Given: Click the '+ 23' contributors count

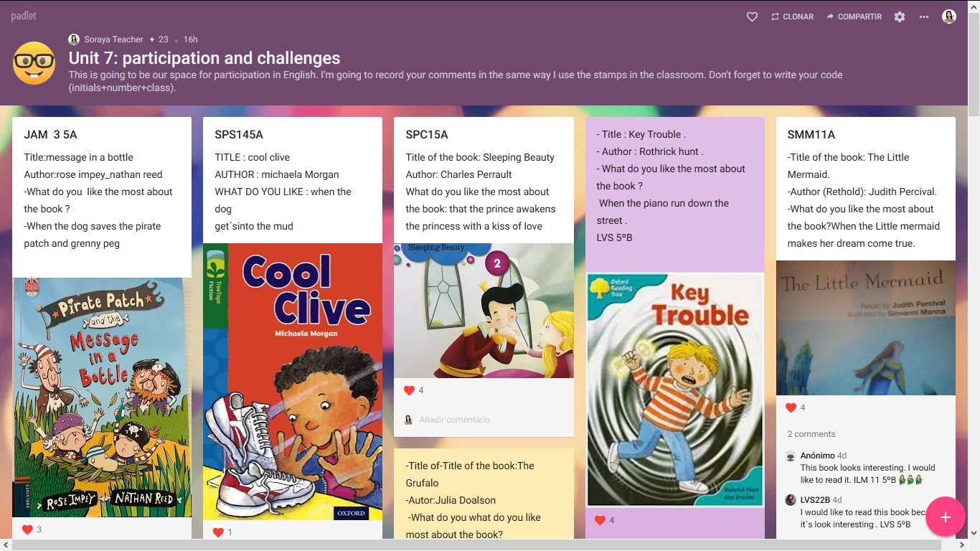Looking at the screenshot, I should [159, 39].
